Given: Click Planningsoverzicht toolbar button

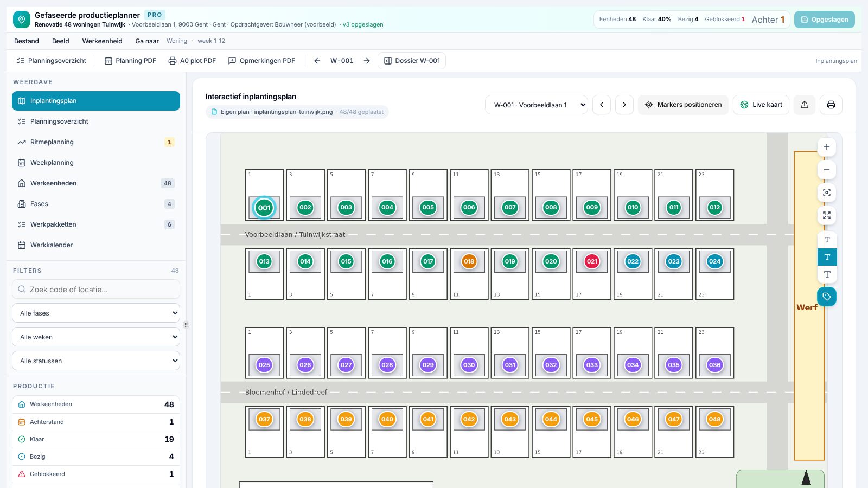Looking at the screenshot, I should pos(52,61).
